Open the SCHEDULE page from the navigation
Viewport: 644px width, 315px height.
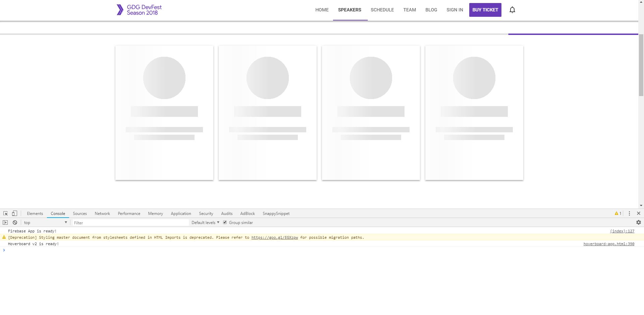[x=382, y=10]
